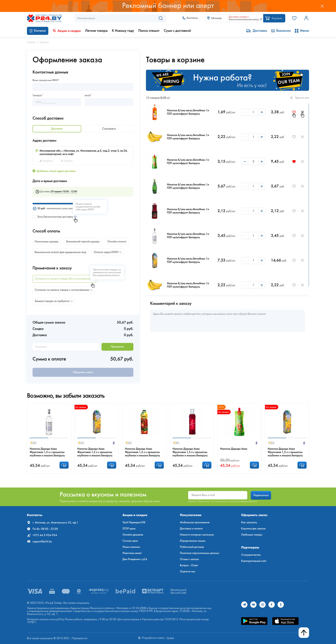Image resolution: width=336 pixels, height=644 pixels.
Task: Check the contactless delivery checkbox
Action: tap(34, 217)
